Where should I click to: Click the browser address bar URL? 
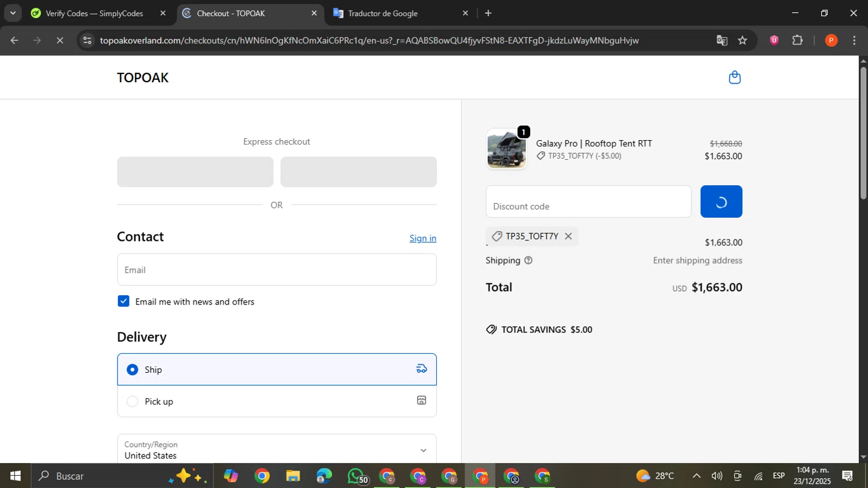[369, 41]
